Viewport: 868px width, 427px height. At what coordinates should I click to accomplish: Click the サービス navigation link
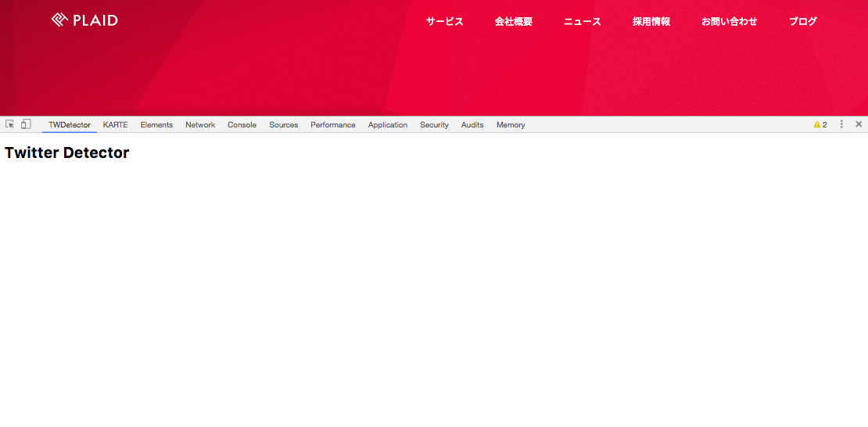444,22
